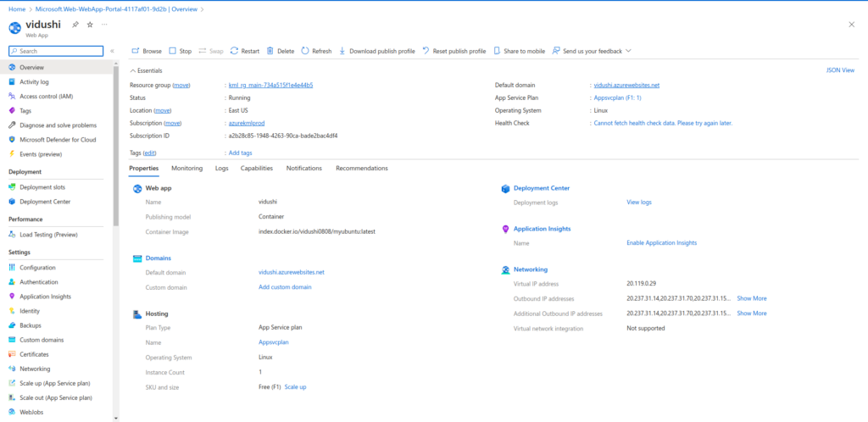Download the publish profile

coord(376,51)
